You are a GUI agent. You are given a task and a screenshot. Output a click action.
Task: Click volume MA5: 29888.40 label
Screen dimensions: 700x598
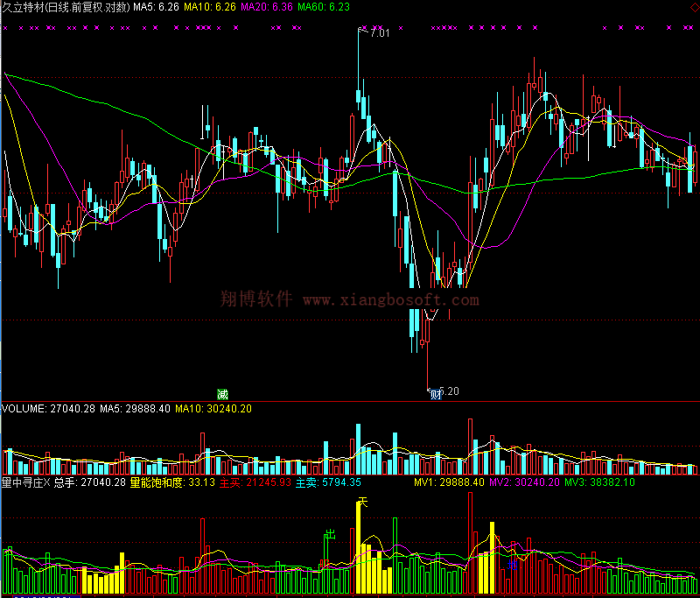(135, 409)
